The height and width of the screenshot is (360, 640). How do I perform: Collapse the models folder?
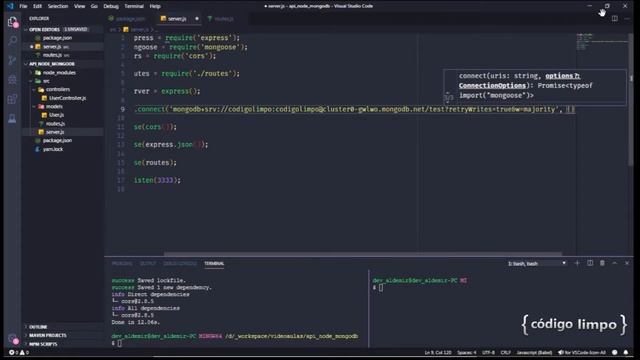[49, 107]
